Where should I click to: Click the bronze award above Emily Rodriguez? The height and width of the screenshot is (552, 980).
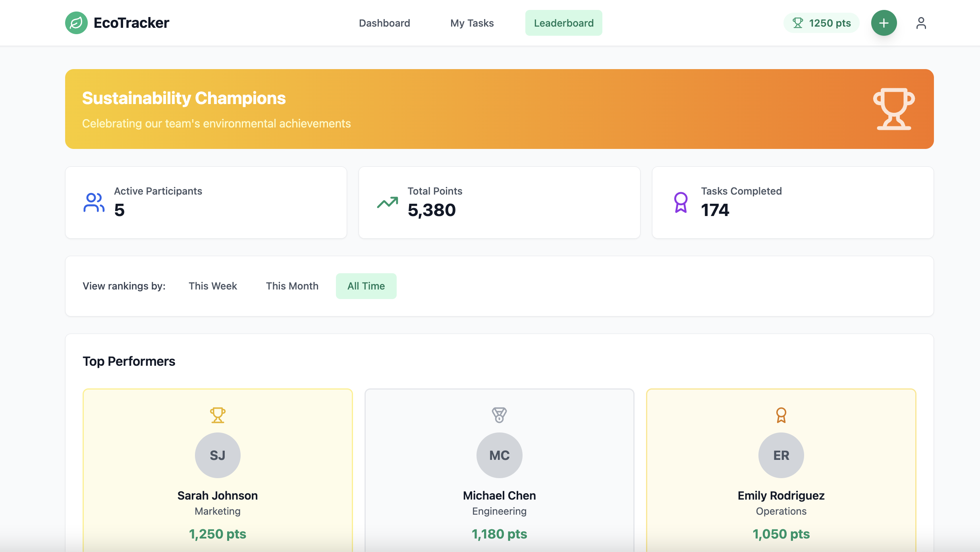781,415
